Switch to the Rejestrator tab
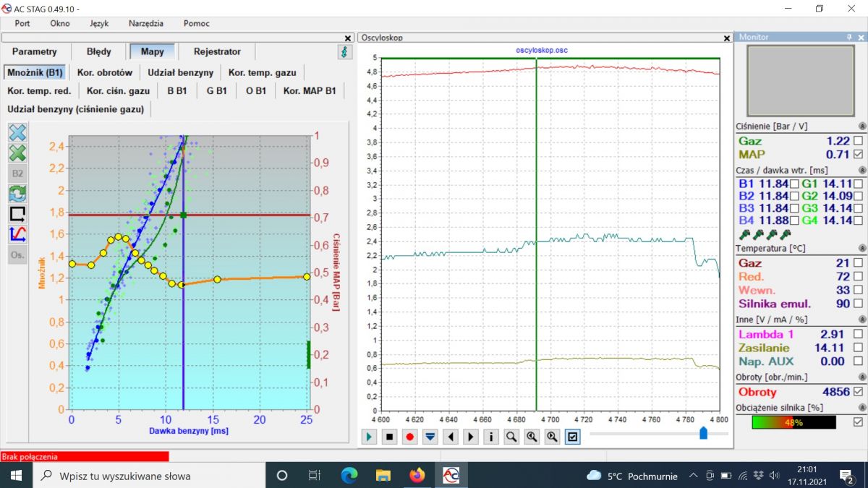 click(x=217, y=51)
